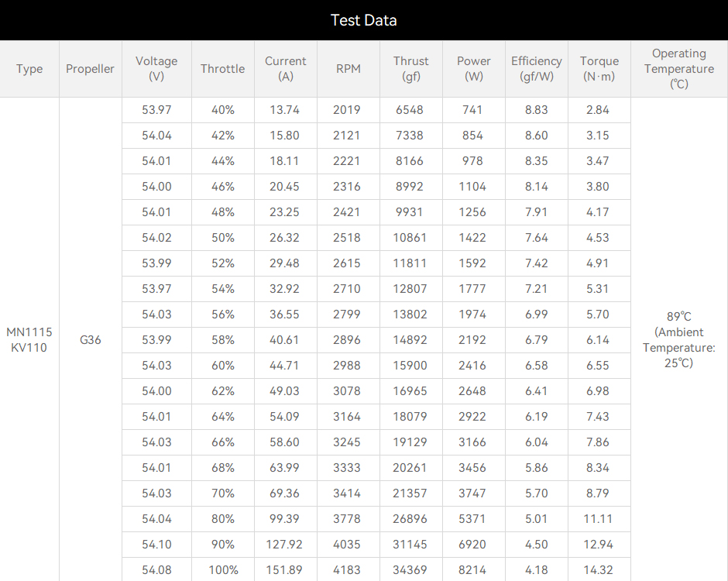
Task: Click the MN1115 KV110 type cell
Action: click(x=29, y=339)
